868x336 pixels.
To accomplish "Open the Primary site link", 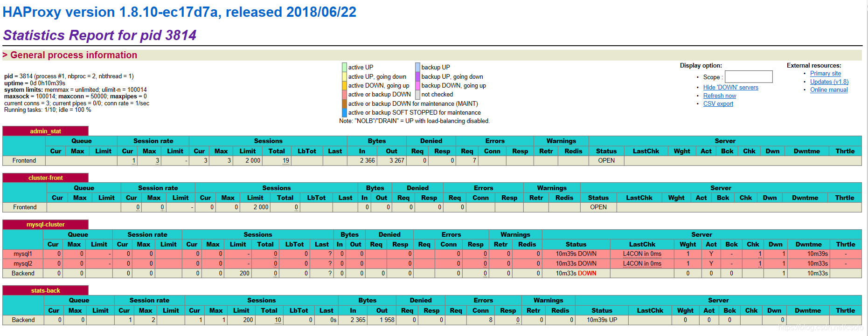I will 826,73.
